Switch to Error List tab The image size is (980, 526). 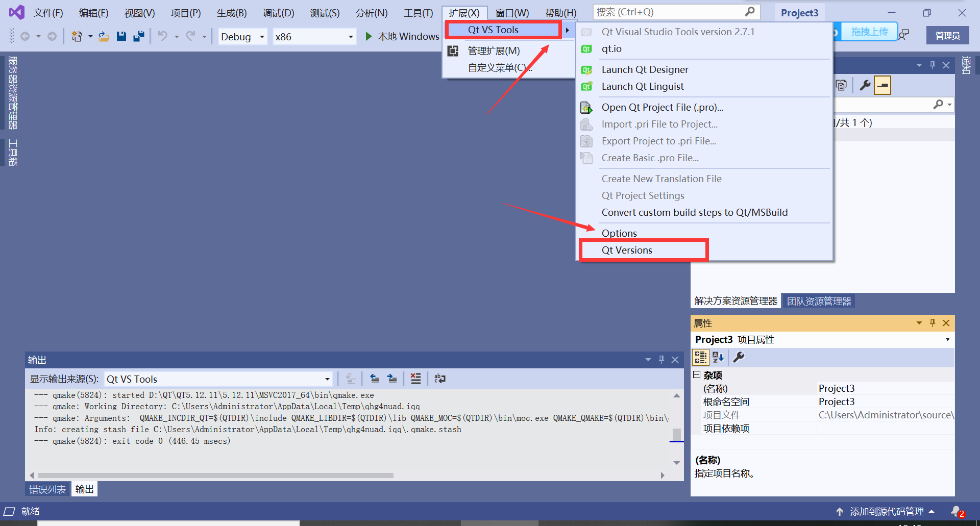point(47,489)
